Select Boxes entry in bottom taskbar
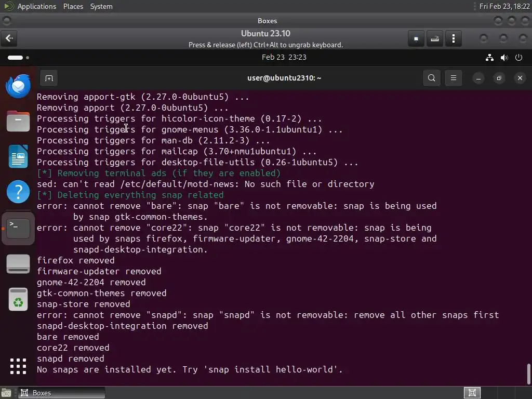The height and width of the screenshot is (399, 532). [61, 393]
